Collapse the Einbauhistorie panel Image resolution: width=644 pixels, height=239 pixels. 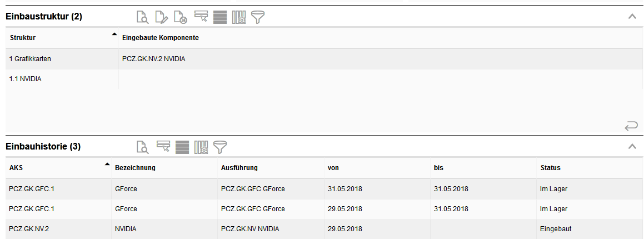[632, 147]
